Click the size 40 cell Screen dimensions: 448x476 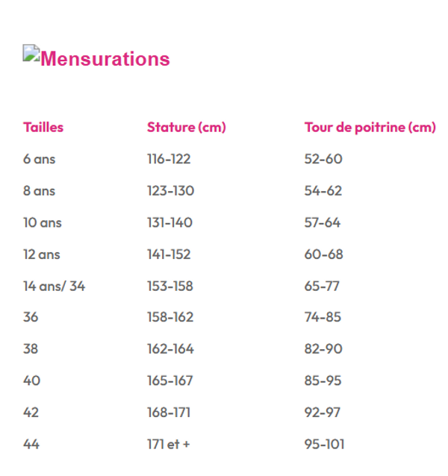tap(31, 381)
